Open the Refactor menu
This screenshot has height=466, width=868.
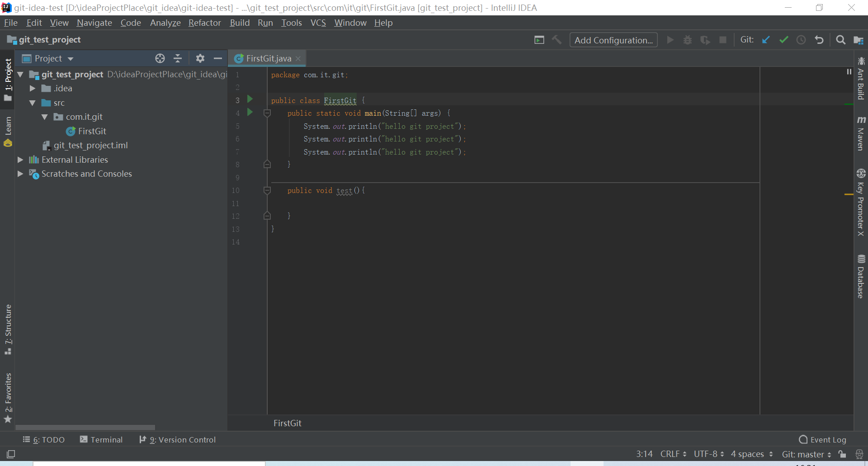205,23
